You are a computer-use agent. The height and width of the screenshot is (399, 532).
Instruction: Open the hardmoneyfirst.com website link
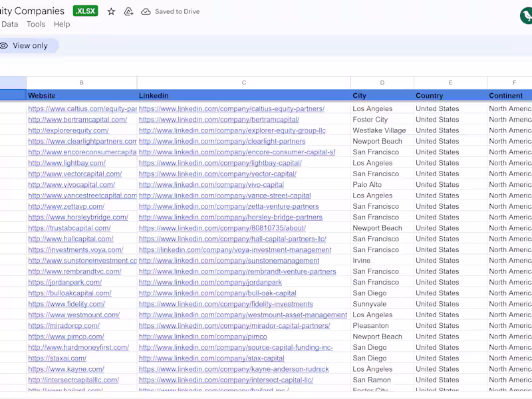click(x=78, y=347)
